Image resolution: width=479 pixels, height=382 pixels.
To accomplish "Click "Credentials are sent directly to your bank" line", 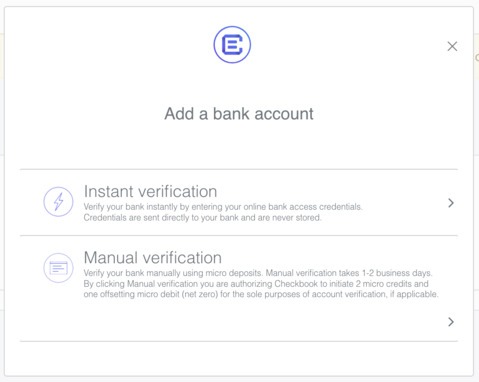I will [202, 218].
